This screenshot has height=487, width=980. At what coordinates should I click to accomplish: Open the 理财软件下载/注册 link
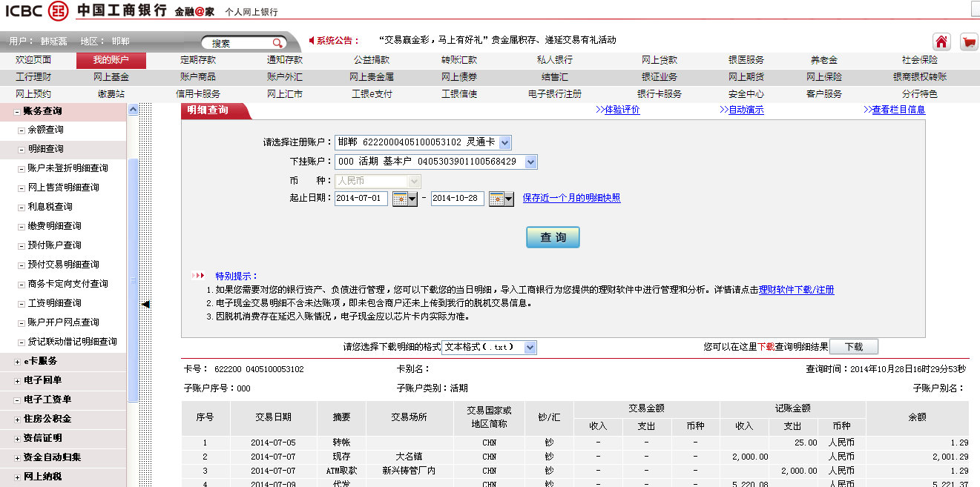point(796,290)
